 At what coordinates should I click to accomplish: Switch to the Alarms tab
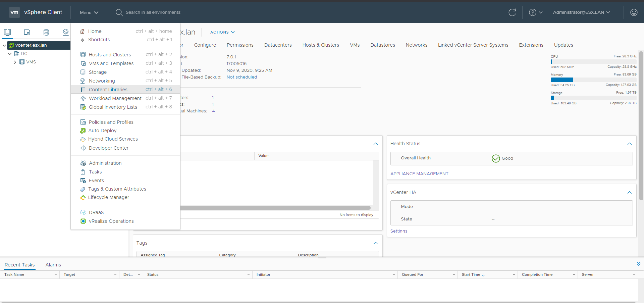(x=53, y=265)
